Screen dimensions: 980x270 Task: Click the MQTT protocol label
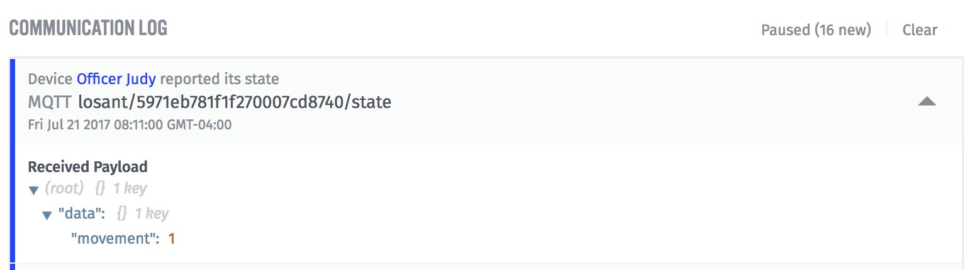(50, 102)
